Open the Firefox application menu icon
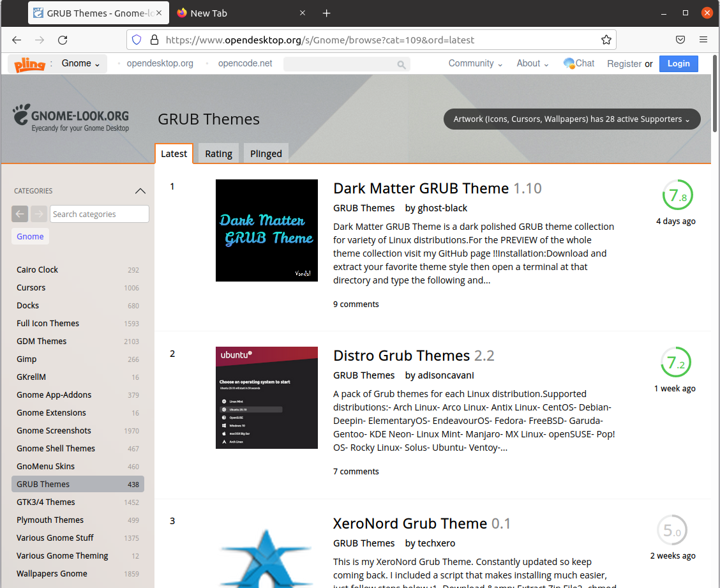This screenshot has width=720, height=588. (703, 39)
